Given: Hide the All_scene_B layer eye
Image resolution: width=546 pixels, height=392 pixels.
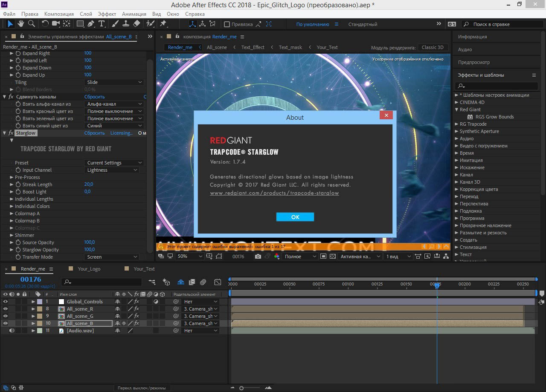Looking at the screenshot, I should pyautogui.click(x=6, y=323).
